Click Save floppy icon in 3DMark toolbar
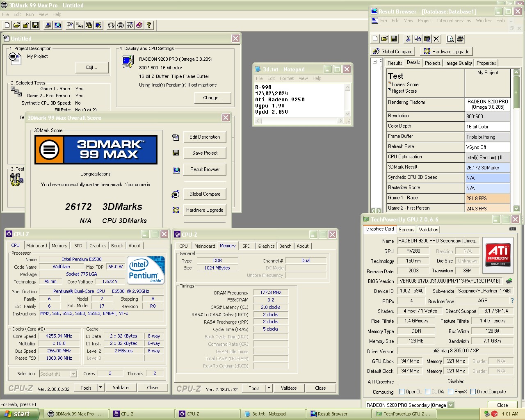 click(35, 25)
